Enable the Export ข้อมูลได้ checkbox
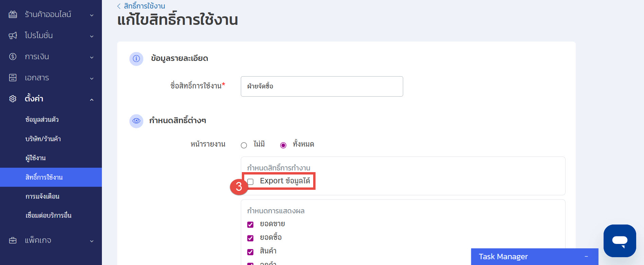 (x=251, y=182)
